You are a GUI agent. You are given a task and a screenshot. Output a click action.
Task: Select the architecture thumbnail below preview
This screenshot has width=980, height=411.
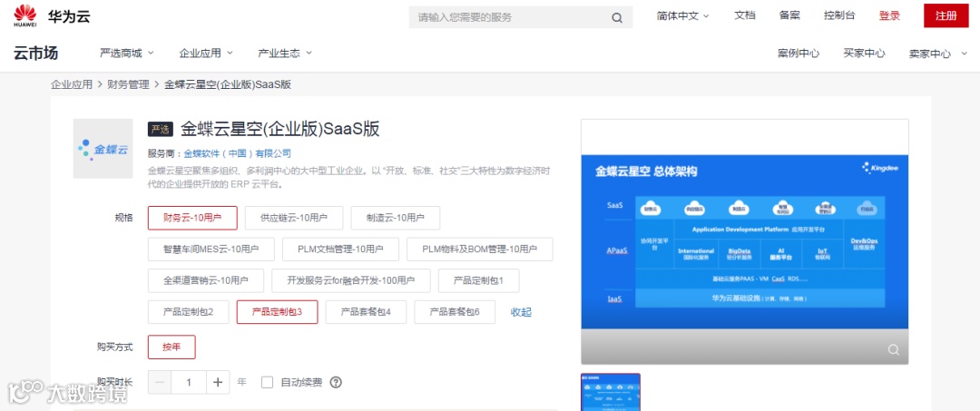click(611, 392)
